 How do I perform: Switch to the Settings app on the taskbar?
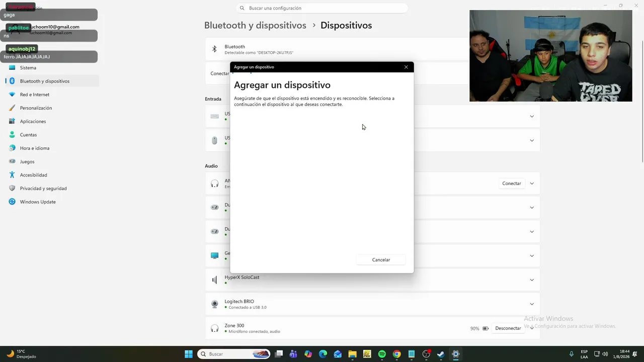coord(455,354)
